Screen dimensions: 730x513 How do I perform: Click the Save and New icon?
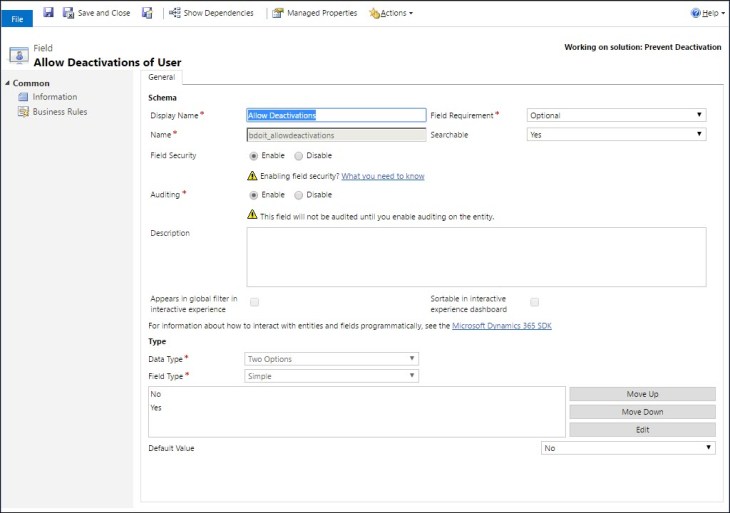click(x=147, y=13)
